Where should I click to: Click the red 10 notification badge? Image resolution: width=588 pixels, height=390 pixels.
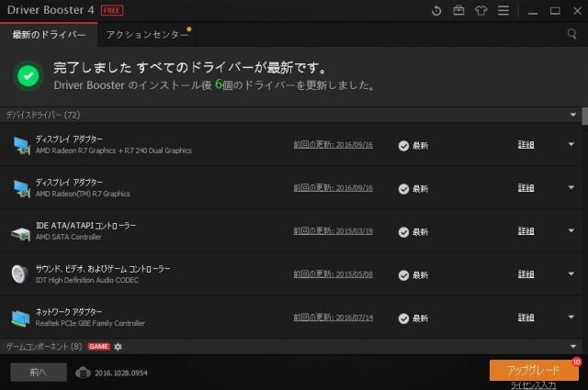click(x=576, y=362)
